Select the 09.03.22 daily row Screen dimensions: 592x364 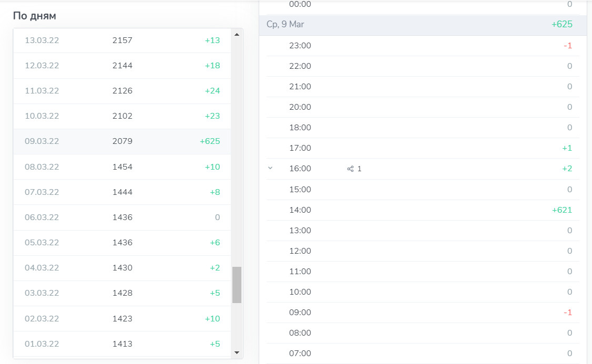point(122,141)
